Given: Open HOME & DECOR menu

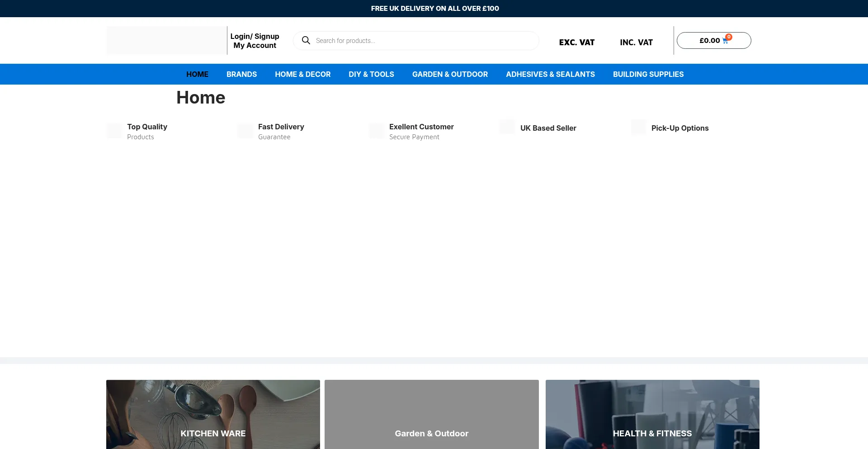Looking at the screenshot, I should (x=302, y=74).
